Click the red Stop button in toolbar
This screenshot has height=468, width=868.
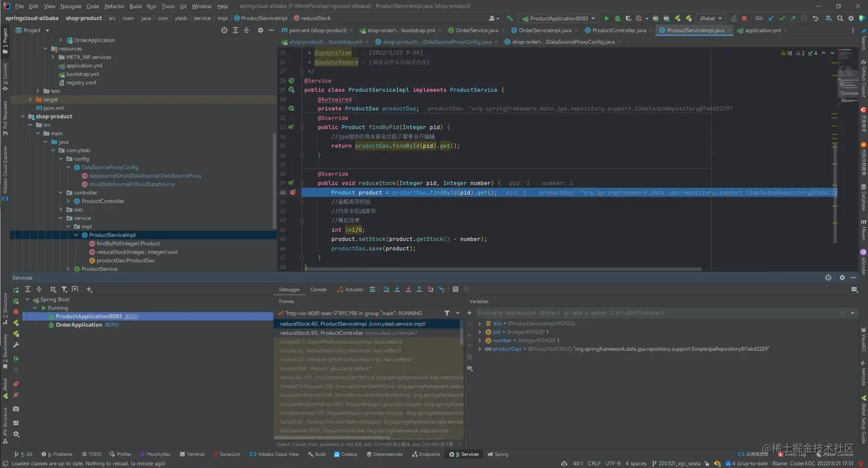pyautogui.click(x=744, y=18)
